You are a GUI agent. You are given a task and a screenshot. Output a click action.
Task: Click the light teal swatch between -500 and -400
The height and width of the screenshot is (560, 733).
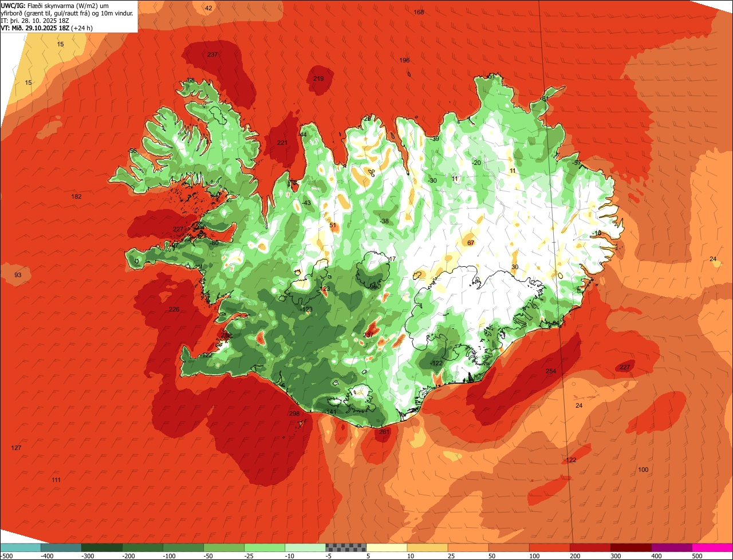tap(21, 547)
